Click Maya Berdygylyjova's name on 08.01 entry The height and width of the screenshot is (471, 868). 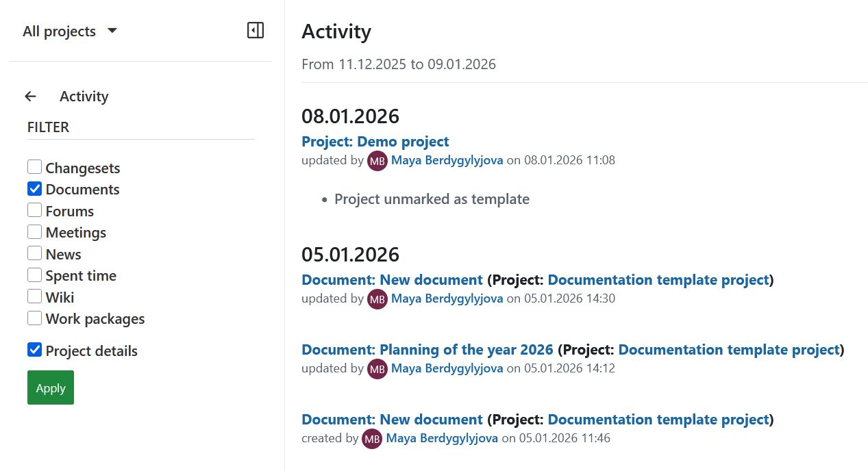click(x=447, y=160)
